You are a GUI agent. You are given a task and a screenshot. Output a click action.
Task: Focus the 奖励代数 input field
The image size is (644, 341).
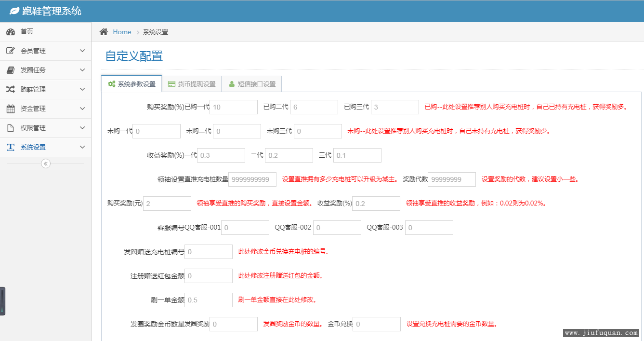click(452, 179)
